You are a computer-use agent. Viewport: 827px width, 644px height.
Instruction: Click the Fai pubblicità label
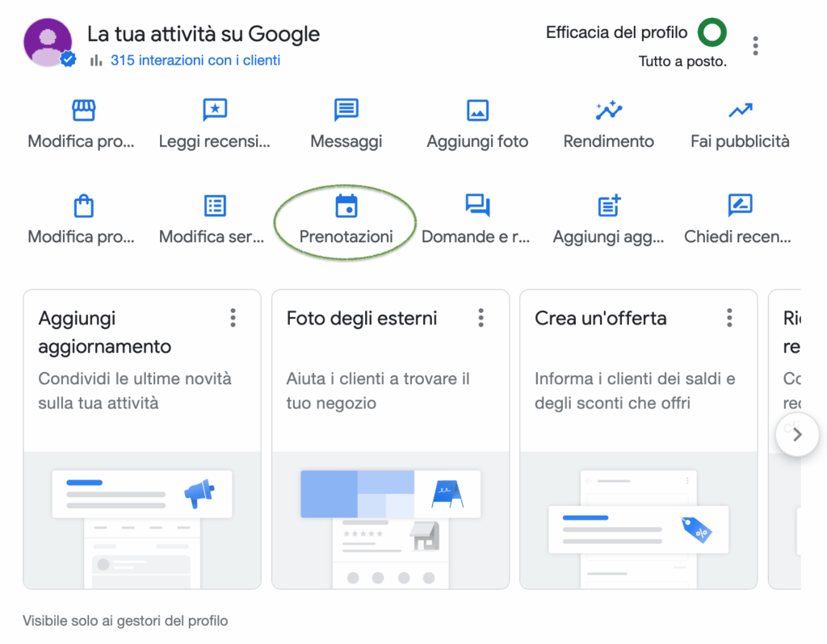click(x=740, y=141)
